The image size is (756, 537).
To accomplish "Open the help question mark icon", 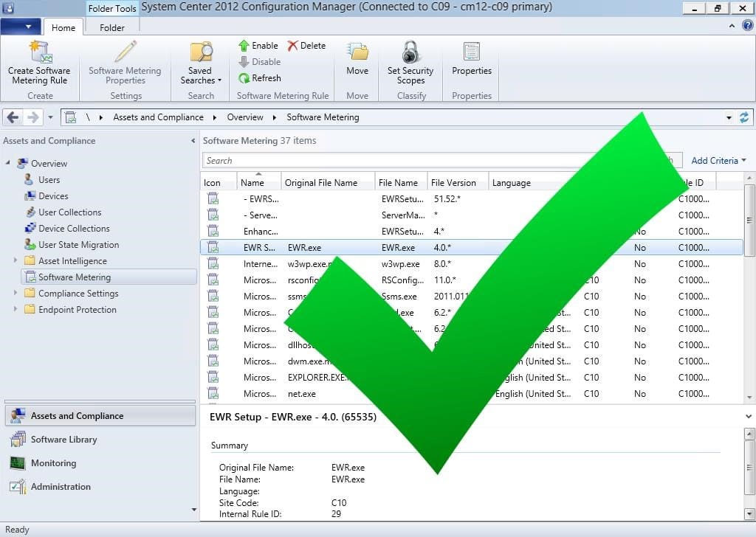I will [x=747, y=26].
